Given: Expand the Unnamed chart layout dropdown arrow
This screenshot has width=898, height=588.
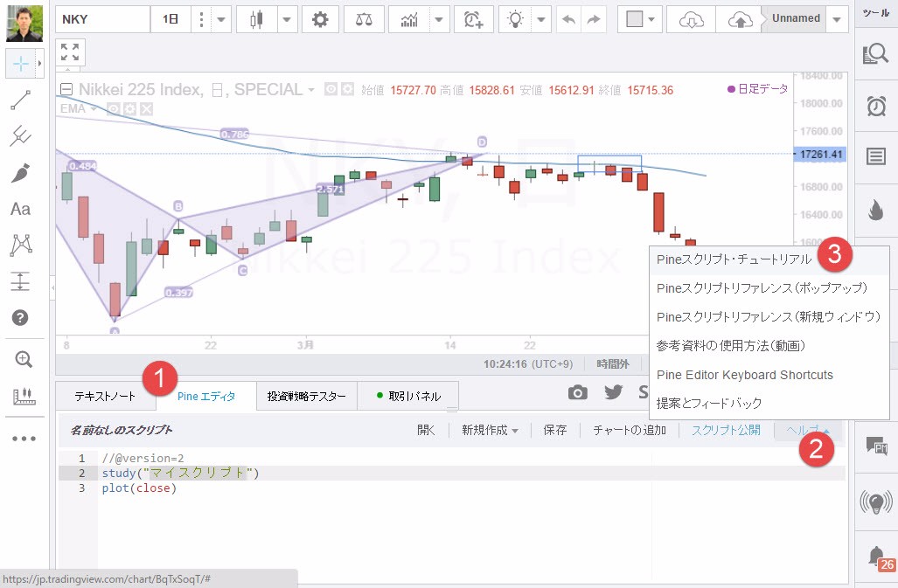Looking at the screenshot, I should coord(837,19).
